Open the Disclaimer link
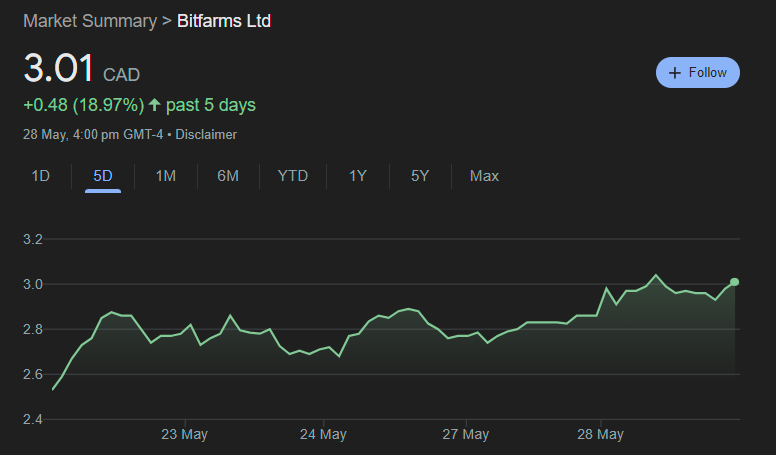Viewport: 776px width, 455px height. coord(206,134)
